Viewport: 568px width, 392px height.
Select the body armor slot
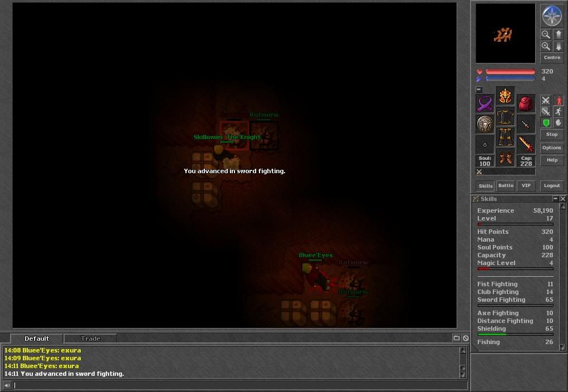point(505,117)
